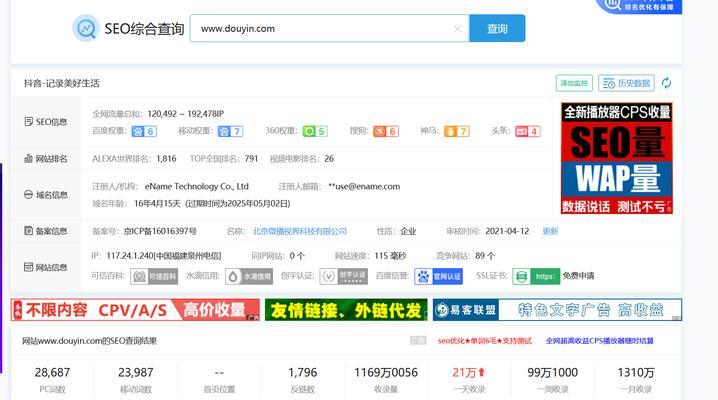Viewport: 718px width, 400px height.
Task: Click the 神马 yellow badge 7
Action: tap(457, 131)
